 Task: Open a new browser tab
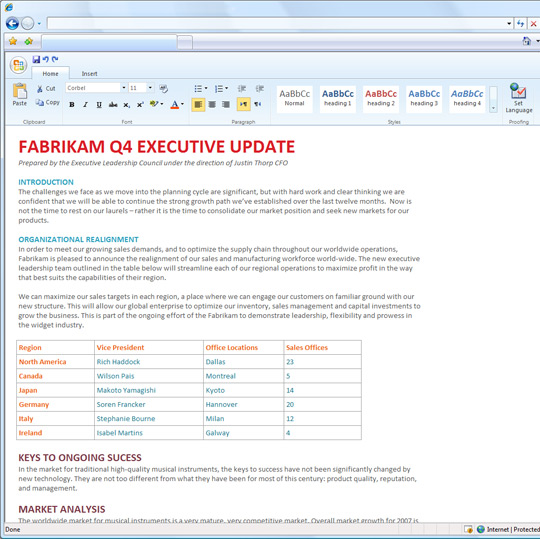pos(185,42)
